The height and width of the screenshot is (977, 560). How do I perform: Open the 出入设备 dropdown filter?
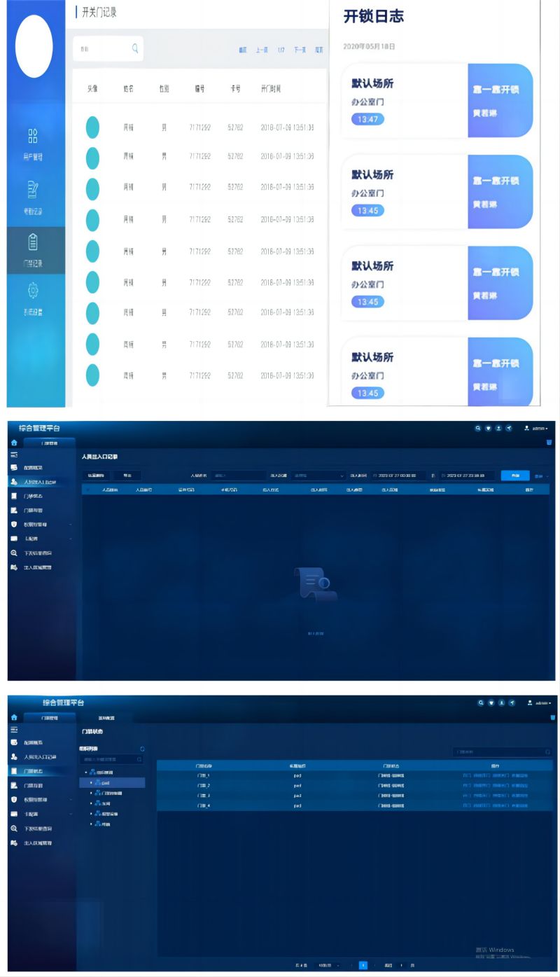[319, 476]
